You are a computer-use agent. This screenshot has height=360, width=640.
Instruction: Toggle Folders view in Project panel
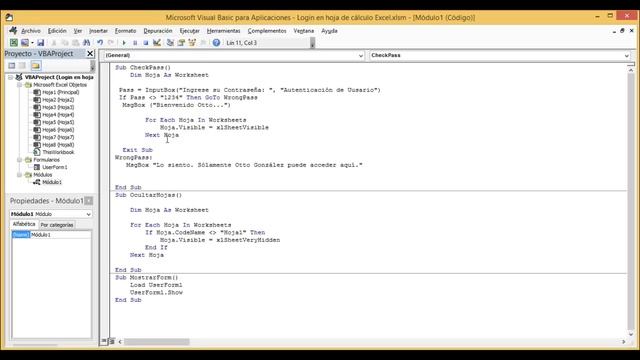(x=36, y=66)
